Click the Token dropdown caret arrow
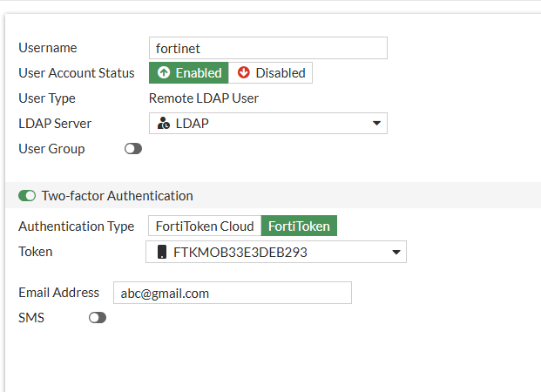541x392 pixels. click(x=396, y=253)
